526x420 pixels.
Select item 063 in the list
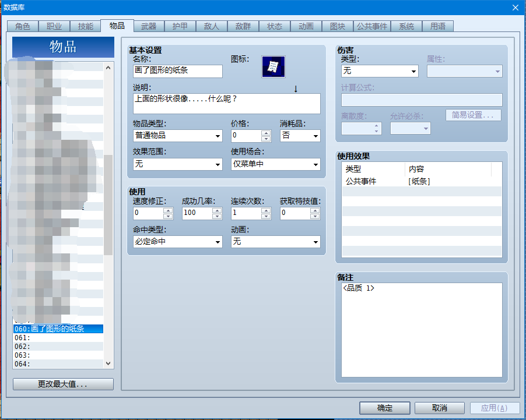pyautogui.click(x=58, y=355)
